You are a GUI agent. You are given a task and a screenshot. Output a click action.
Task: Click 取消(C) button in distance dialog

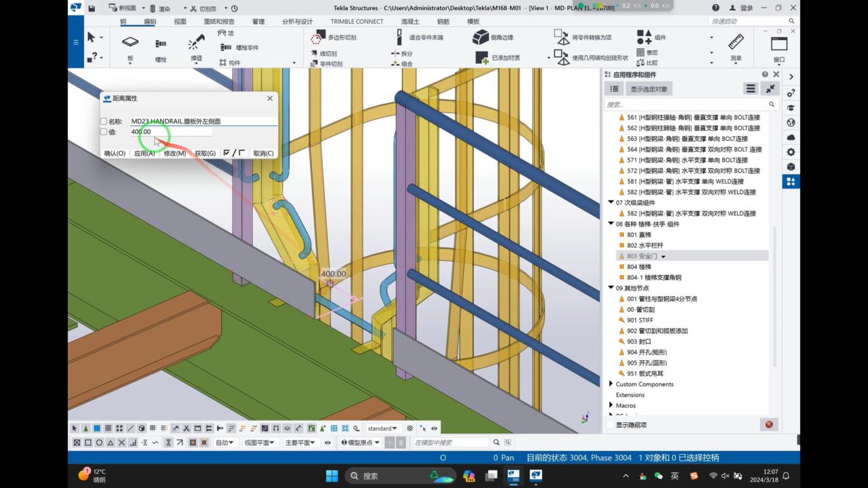tap(263, 153)
